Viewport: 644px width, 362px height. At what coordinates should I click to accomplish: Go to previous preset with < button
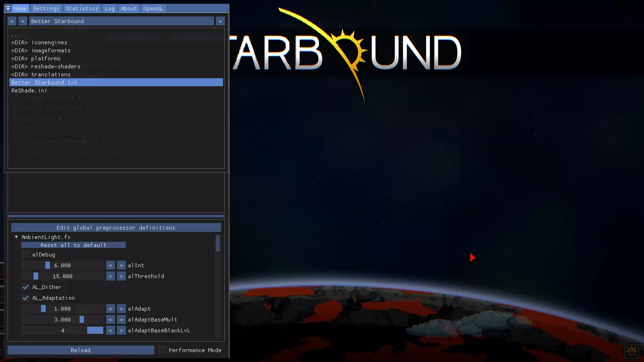pos(12,21)
